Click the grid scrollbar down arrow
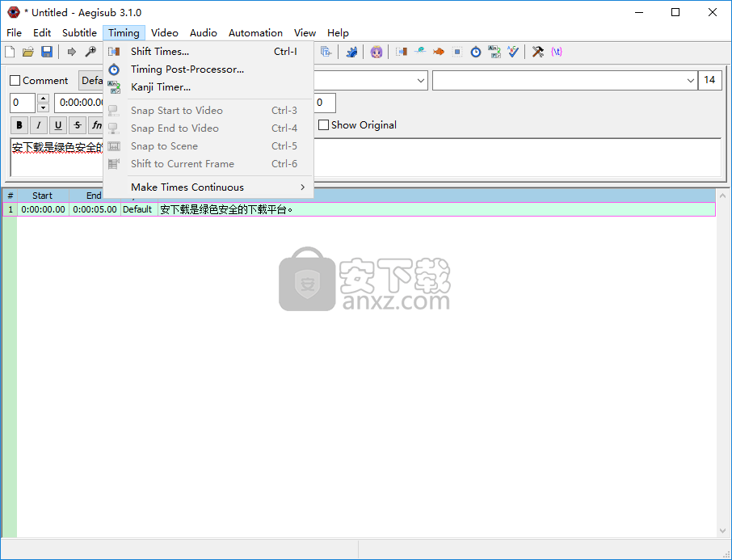 click(x=722, y=531)
